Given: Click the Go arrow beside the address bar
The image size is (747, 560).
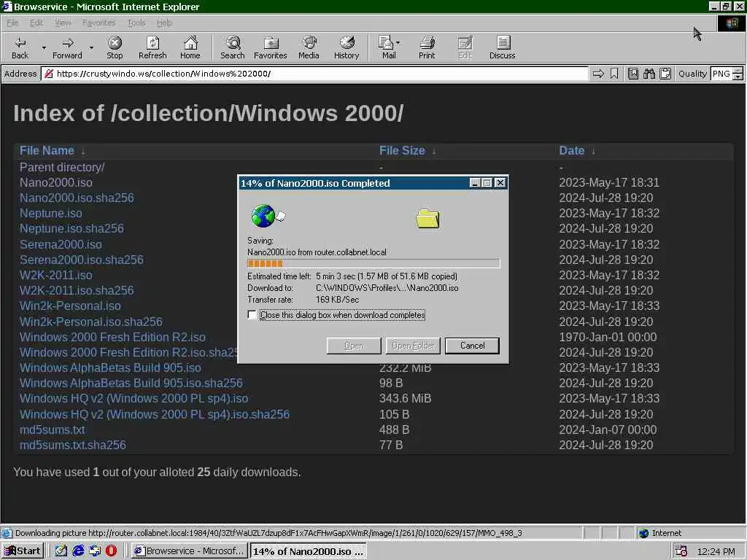Looking at the screenshot, I should tap(598, 74).
